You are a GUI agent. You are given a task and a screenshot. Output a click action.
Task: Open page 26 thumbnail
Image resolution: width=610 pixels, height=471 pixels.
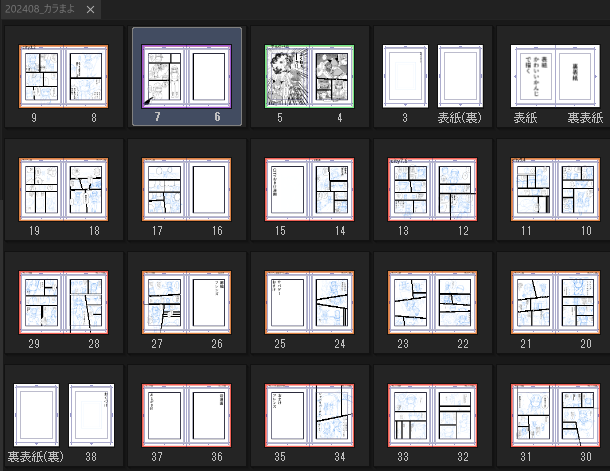coord(209,303)
